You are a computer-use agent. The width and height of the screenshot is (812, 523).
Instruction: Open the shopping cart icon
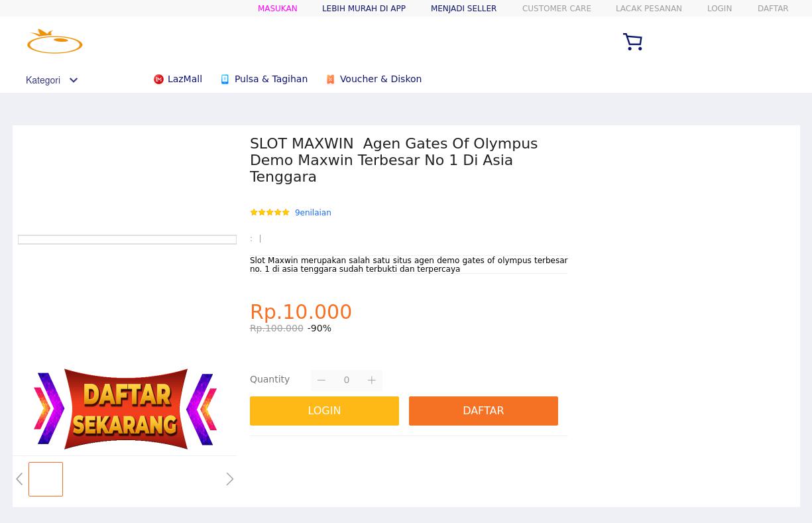point(632,42)
